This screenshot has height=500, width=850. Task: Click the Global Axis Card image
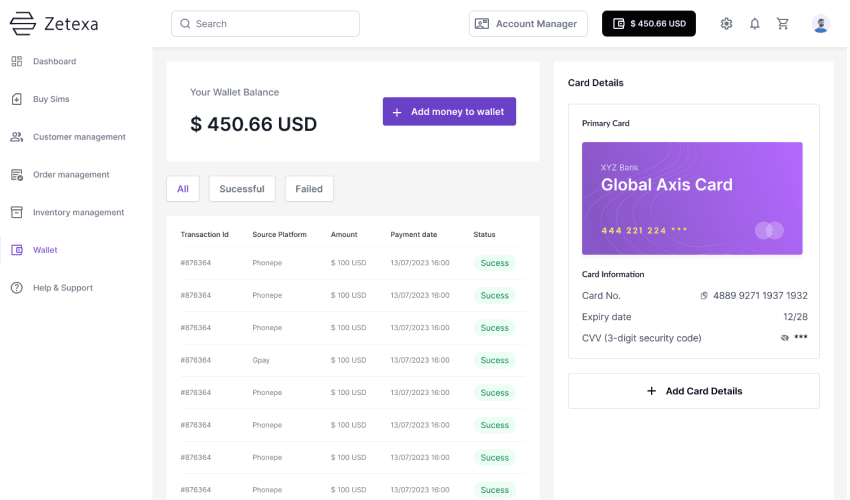[x=692, y=198]
